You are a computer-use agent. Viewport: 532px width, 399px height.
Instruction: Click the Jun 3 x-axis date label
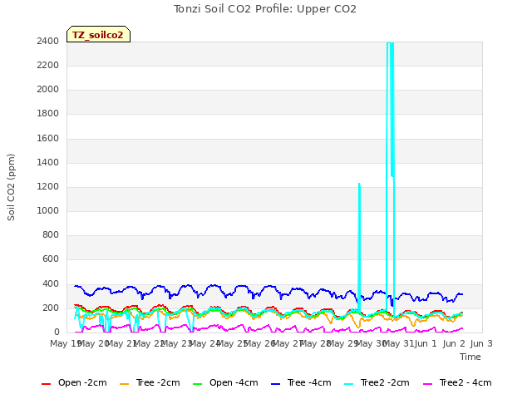[481, 343]
